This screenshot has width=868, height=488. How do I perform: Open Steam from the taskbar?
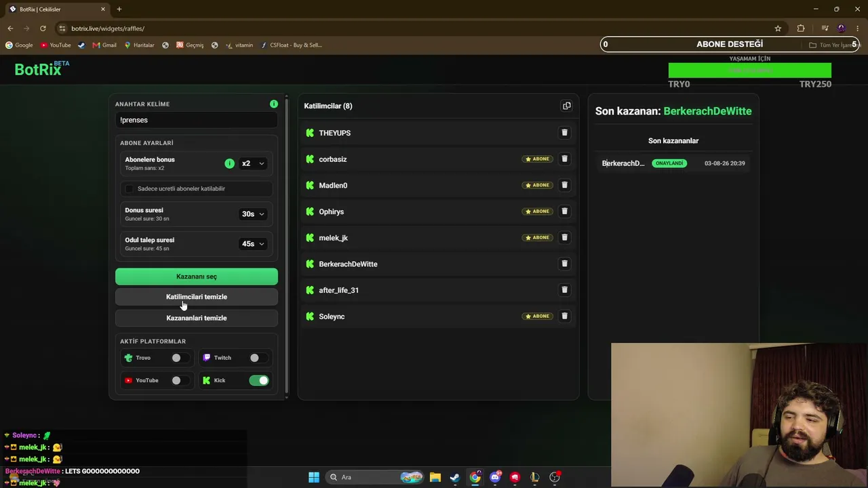(x=454, y=477)
